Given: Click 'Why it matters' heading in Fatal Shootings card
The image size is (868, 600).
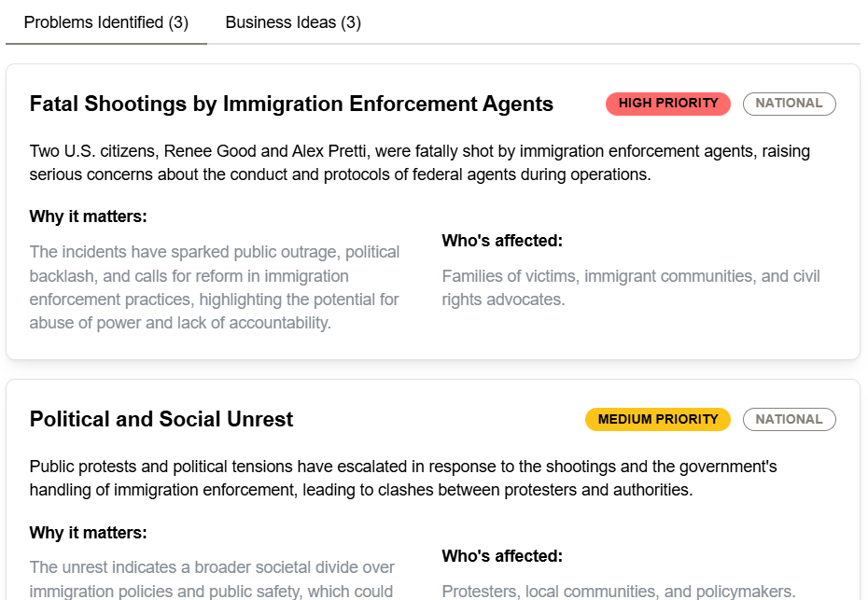Looking at the screenshot, I should click(89, 217).
